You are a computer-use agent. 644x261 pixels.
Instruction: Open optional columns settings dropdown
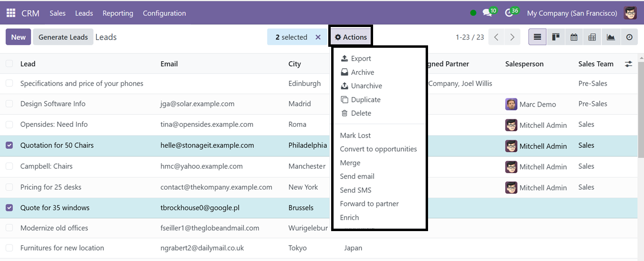pyautogui.click(x=629, y=64)
